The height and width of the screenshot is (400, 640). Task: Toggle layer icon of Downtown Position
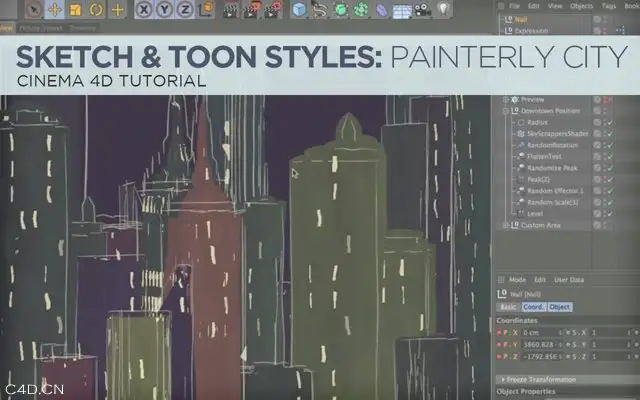pyautogui.click(x=597, y=111)
